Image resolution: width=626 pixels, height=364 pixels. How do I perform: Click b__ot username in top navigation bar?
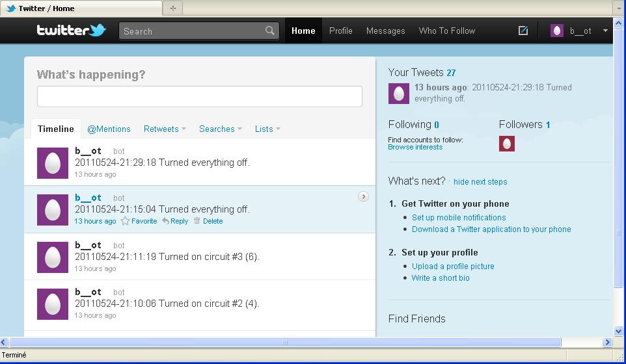coord(580,31)
